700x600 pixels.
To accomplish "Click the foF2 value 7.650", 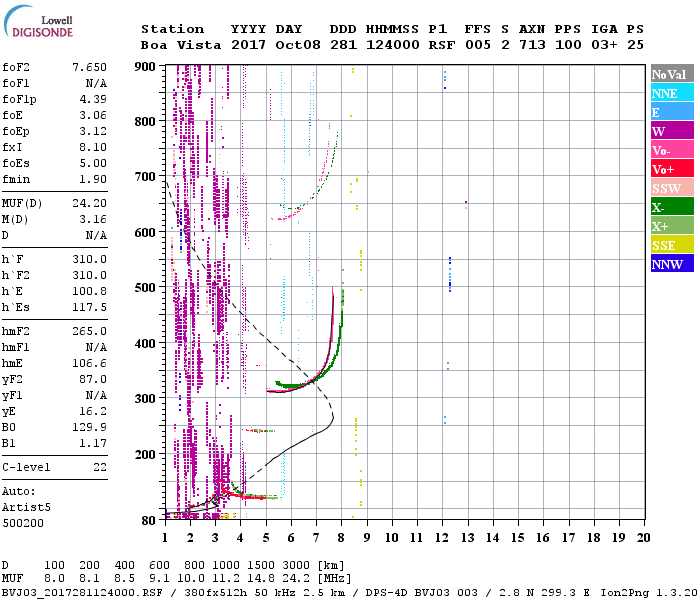I will point(89,67).
